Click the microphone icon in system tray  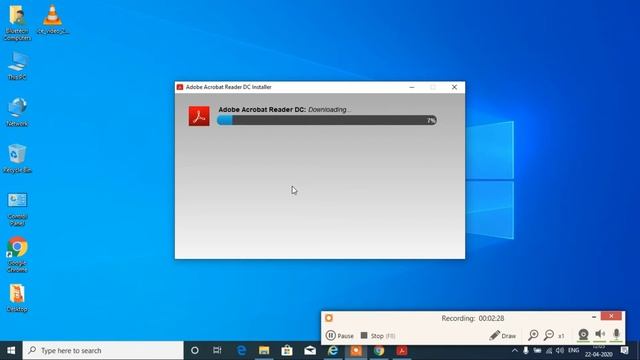[x=526, y=351]
